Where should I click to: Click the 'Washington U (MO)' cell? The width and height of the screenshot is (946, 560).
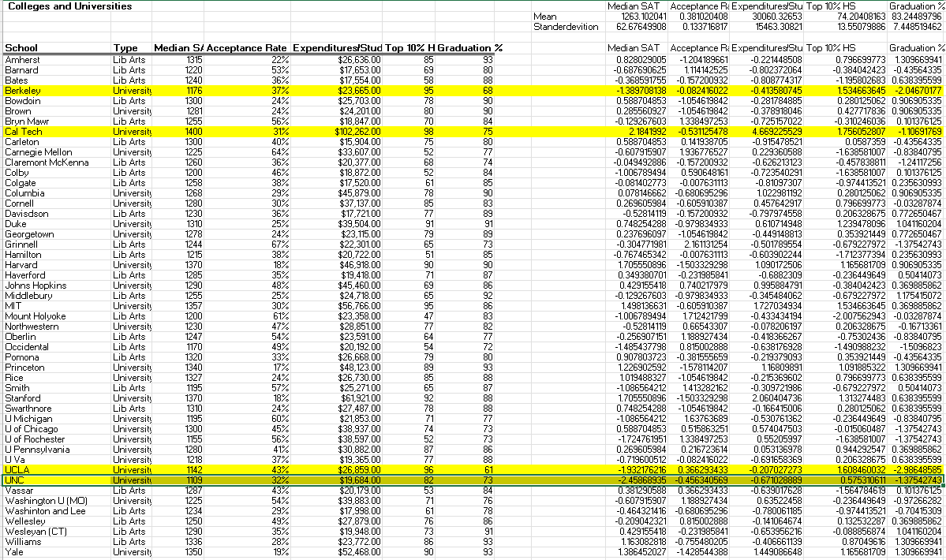pyautogui.click(x=47, y=500)
